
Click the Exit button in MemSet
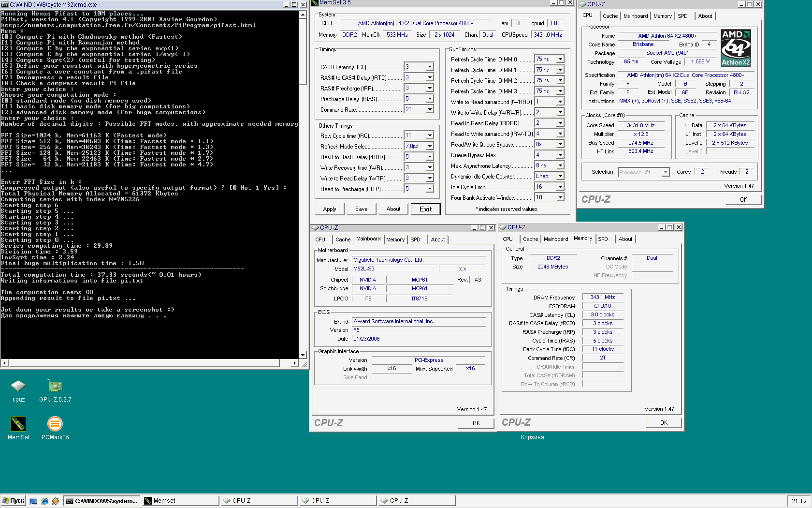[425, 209]
